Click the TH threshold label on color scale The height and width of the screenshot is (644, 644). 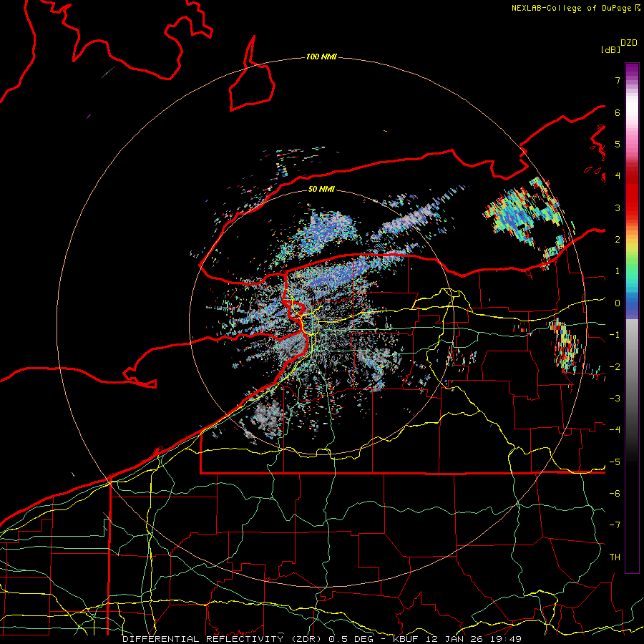[615, 557]
